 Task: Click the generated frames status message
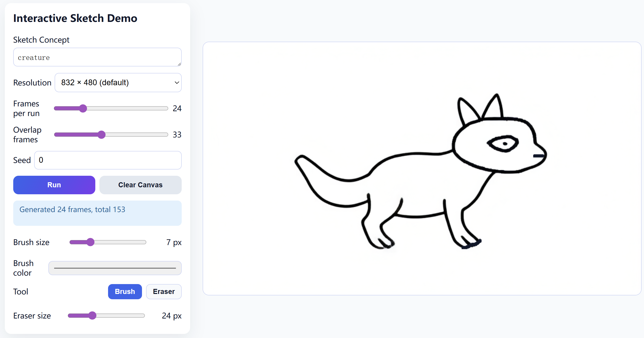(72, 209)
